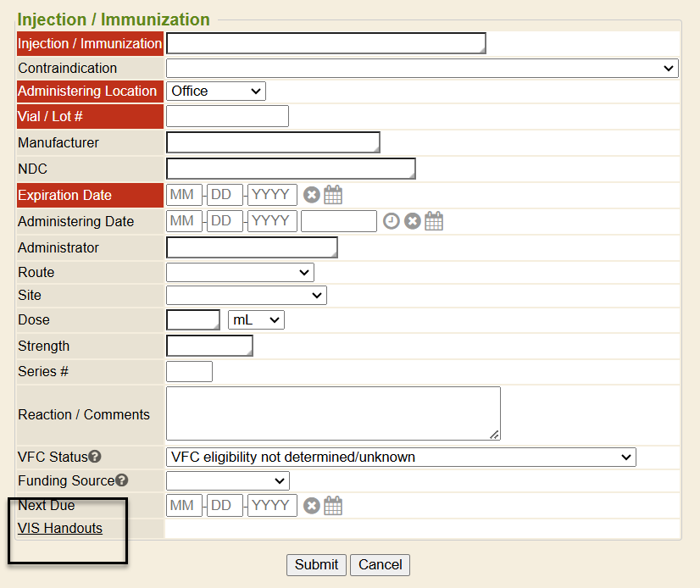Set Administering Date to current time via clock icon
700x588 pixels.
tap(391, 221)
